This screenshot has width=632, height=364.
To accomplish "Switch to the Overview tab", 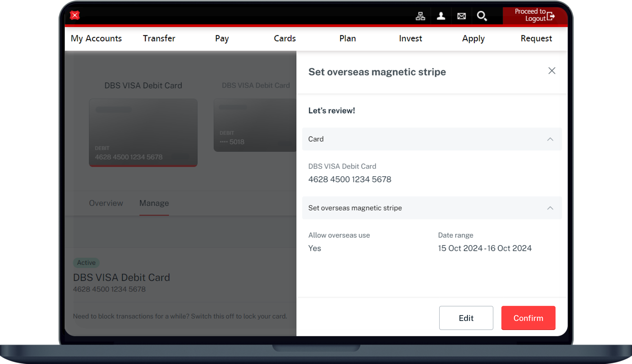I will click(106, 203).
